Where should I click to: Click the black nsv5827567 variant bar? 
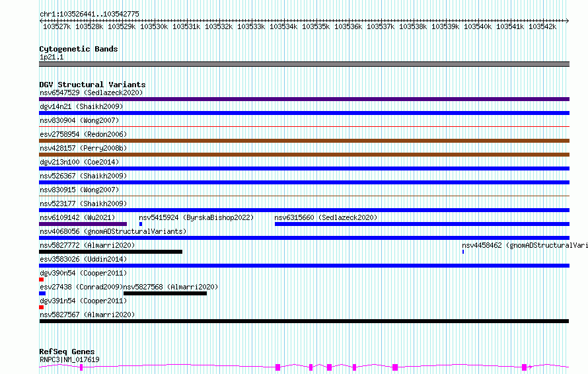(x=304, y=321)
